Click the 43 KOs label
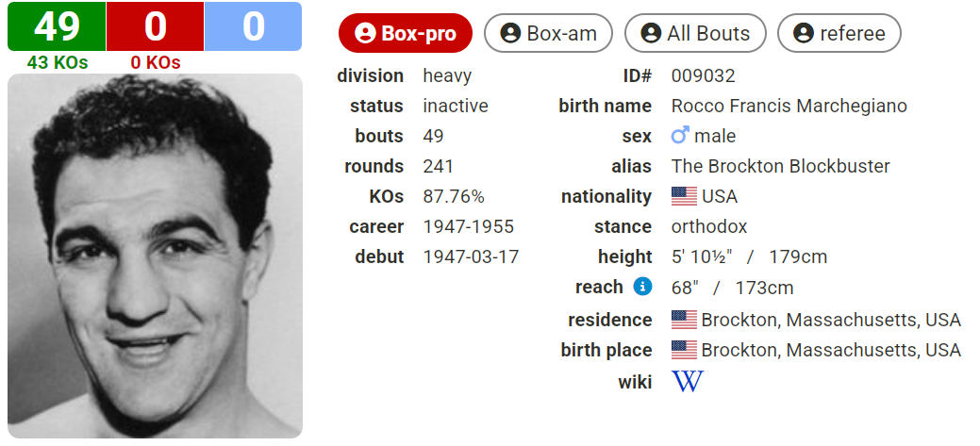Image resolution: width=980 pixels, height=446 pixels. tap(57, 63)
